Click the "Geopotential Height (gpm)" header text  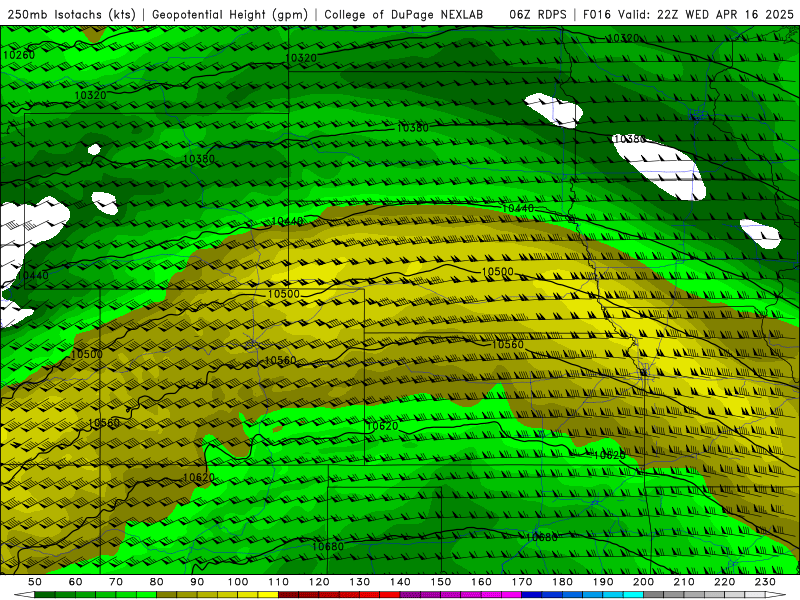coord(230,15)
